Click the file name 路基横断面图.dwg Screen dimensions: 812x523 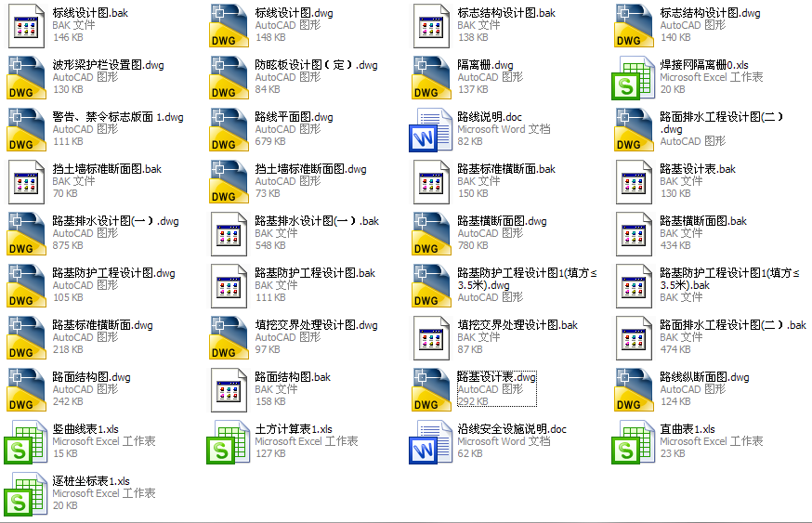point(502,221)
